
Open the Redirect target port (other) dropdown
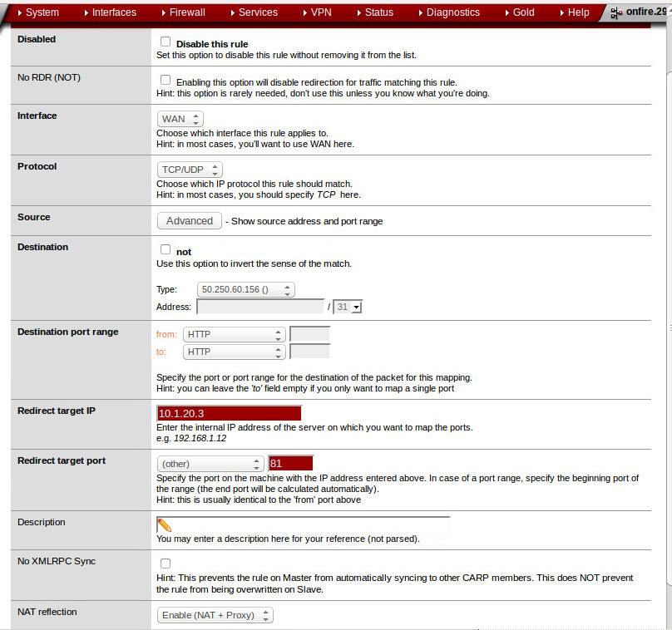point(210,464)
